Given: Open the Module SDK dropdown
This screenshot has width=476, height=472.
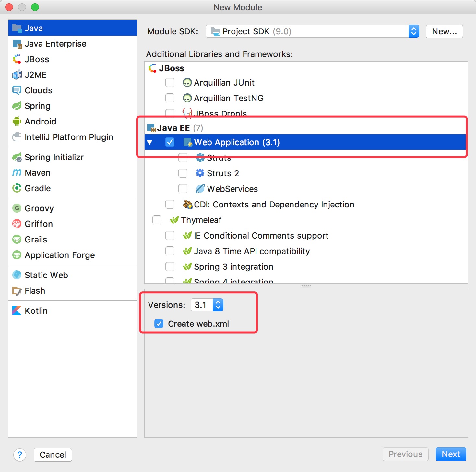Looking at the screenshot, I should pos(313,31).
